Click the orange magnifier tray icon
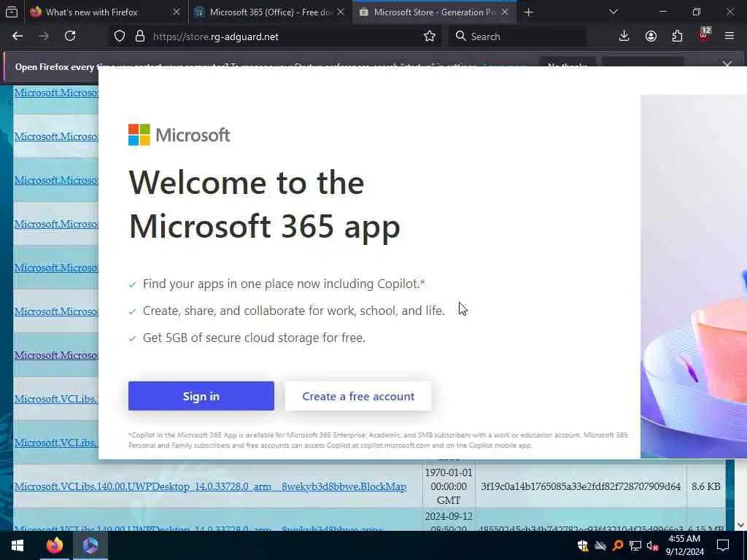Viewport: 747px width, 560px height. pos(618,545)
